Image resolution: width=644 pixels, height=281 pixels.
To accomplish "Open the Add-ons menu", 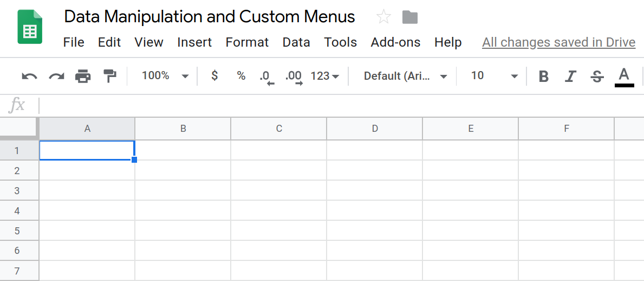I will click(395, 42).
